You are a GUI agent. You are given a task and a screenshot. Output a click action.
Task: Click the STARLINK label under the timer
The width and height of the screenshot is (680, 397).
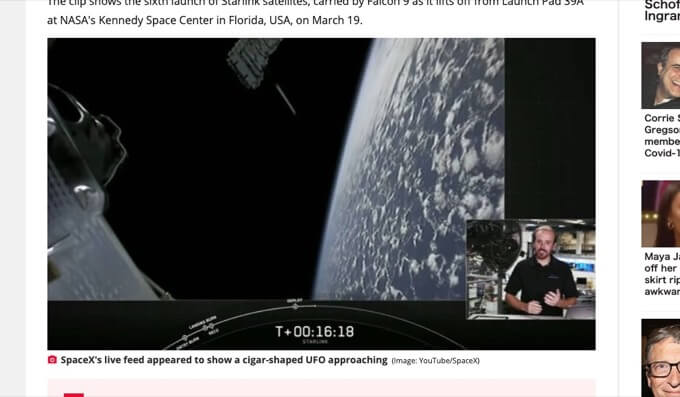315,342
